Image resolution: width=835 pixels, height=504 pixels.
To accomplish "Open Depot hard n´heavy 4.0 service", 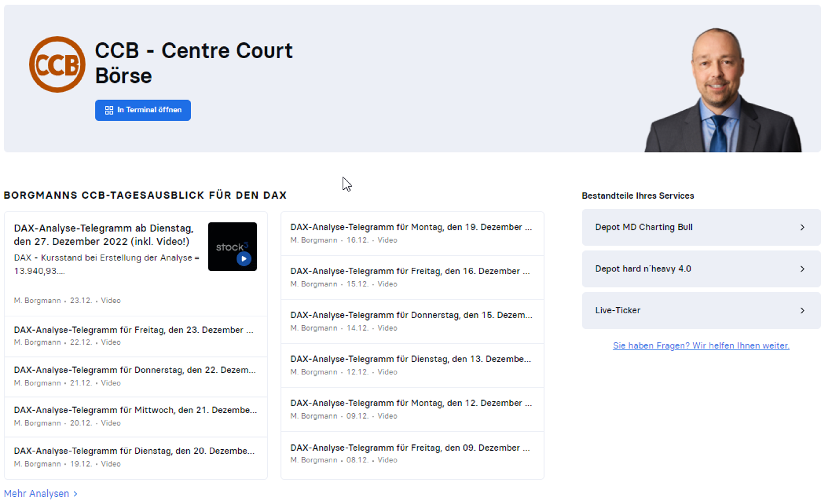I will point(701,269).
